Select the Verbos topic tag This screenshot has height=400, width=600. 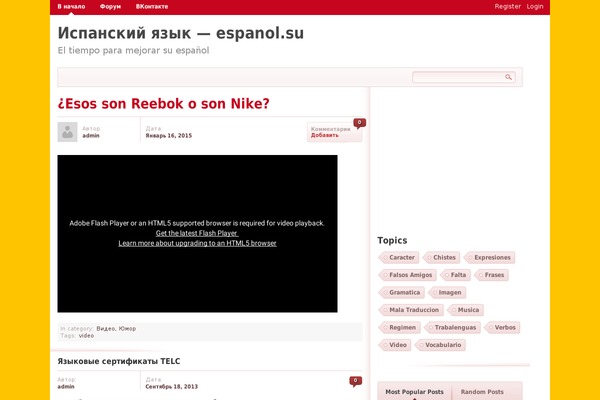(x=502, y=328)
